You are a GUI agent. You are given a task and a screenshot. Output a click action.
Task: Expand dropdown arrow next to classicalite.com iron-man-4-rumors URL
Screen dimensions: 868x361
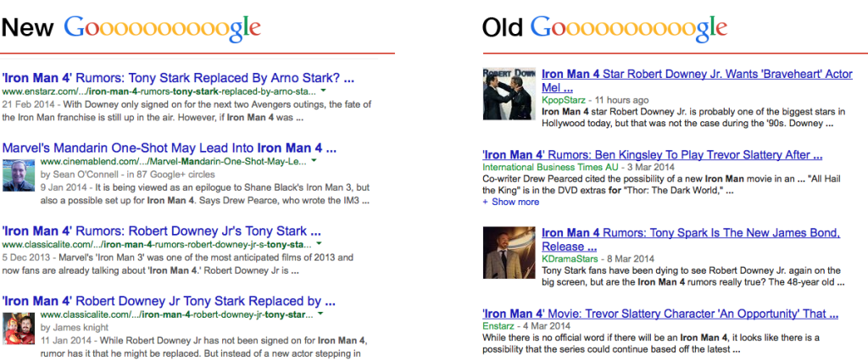click(320, 243)
